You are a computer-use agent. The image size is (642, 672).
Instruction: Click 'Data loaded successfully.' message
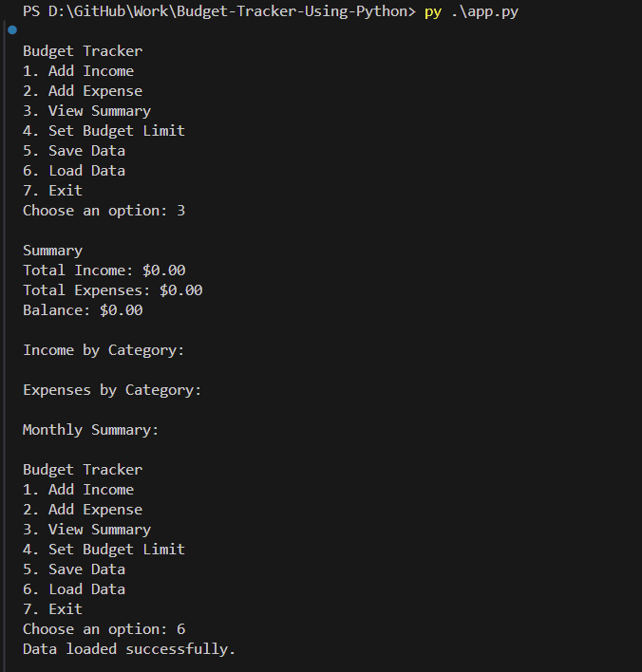[129, 649]
